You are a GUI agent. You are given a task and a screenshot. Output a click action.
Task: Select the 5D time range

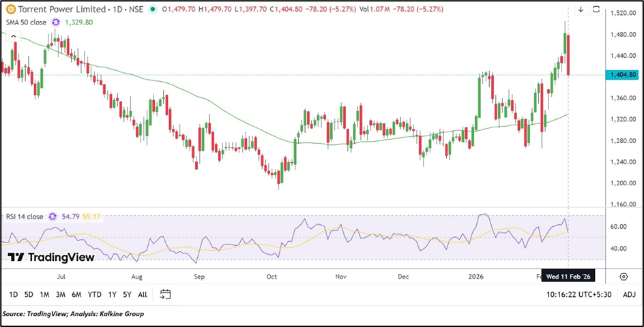coord(29,294)
